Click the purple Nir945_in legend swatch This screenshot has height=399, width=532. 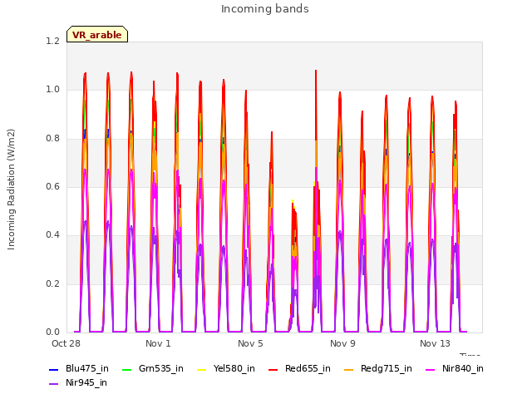tap(54, 384)
